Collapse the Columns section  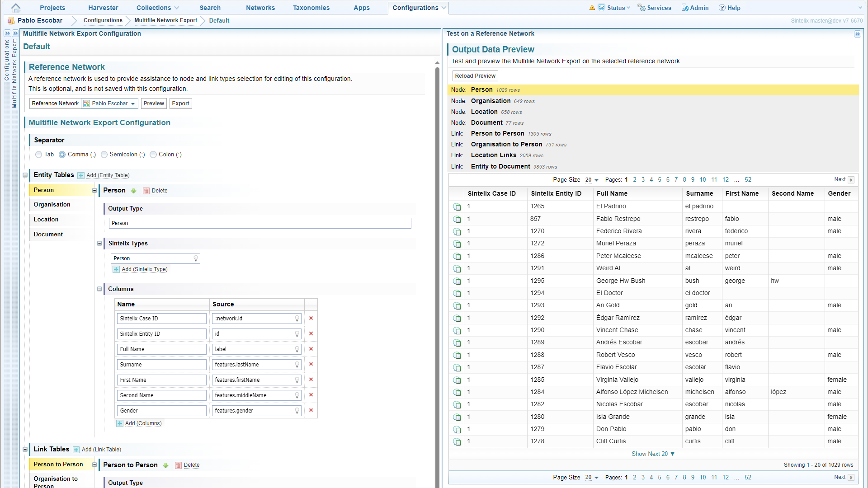point(99,289)
